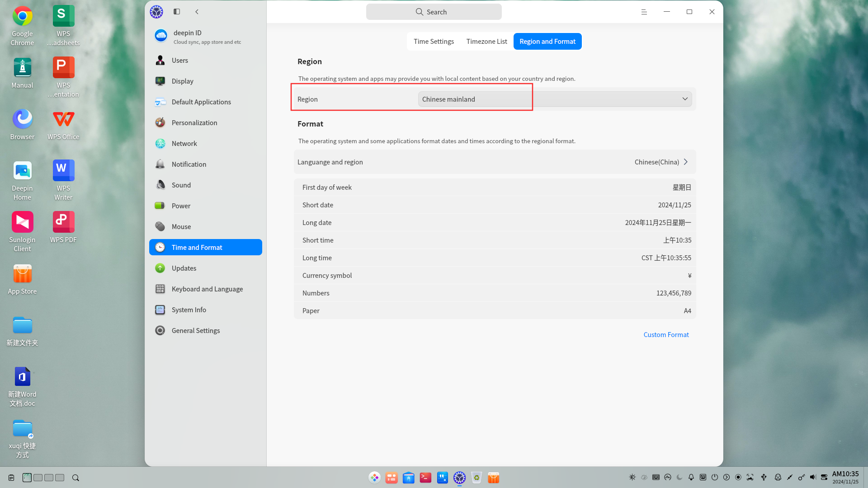Open the App Store desktop icon
Image resolution: width=868 pixels, height=488 pixels.
pyautogui.click(x=22, y=280)
